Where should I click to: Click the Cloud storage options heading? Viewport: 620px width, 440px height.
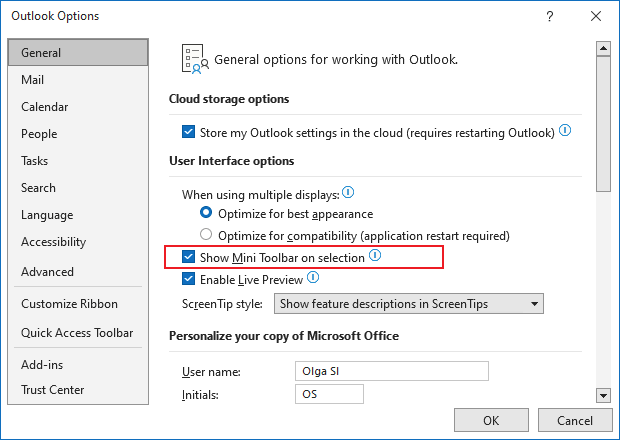pos(229,99)
